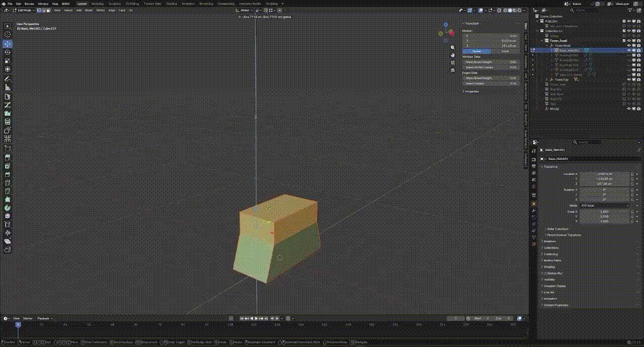Collapse the PUBLISH collection
644x347 pixels.
point(538,21)
